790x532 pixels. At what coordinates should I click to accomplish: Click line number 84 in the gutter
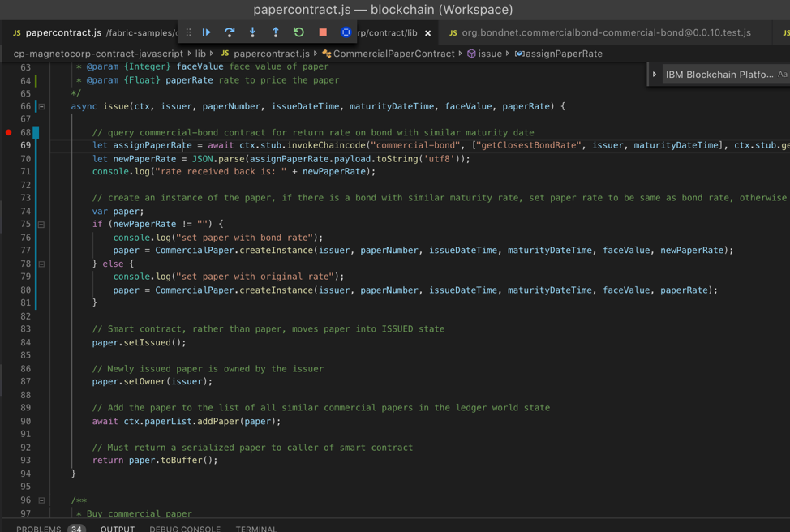(x=26, y=342)
